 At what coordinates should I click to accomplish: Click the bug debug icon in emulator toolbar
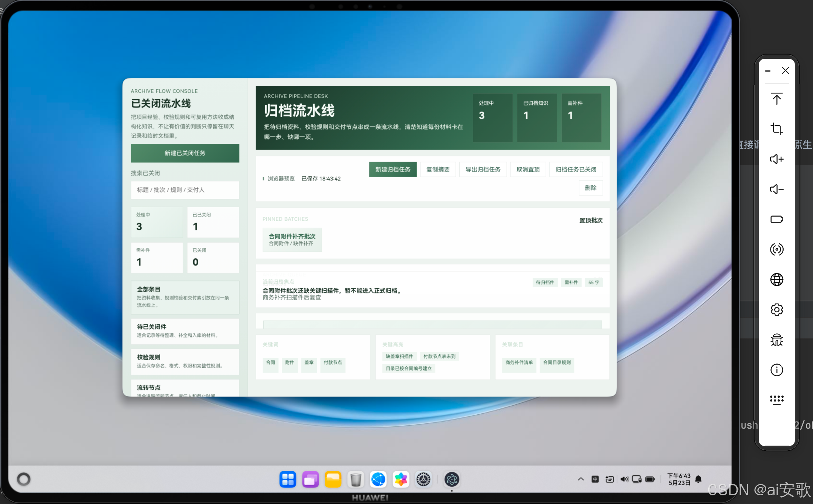776,340
